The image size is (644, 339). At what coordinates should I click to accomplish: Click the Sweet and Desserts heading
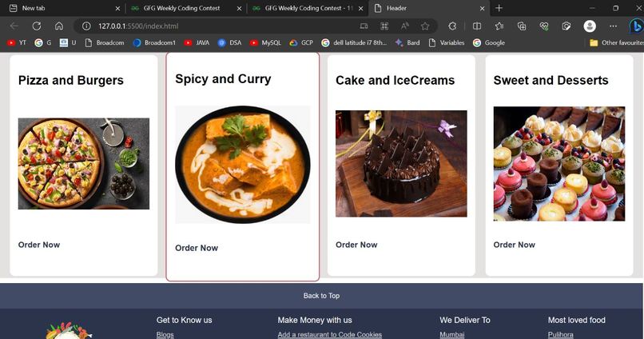[x=551, y=80]
